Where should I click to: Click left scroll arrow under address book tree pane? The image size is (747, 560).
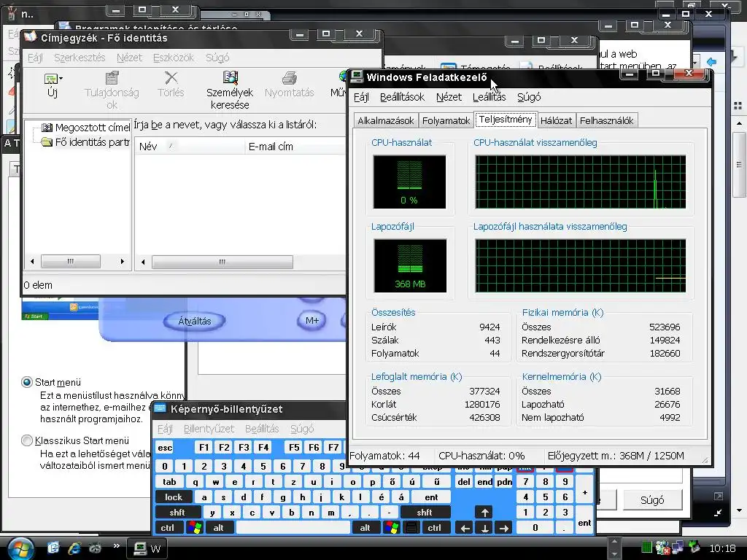coord(32,262)
